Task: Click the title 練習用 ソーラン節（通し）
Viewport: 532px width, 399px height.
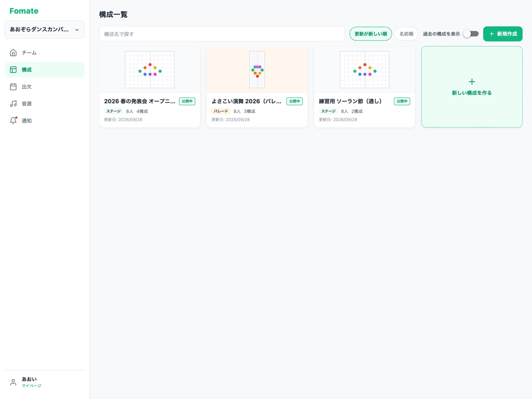Action: pos(350,101)
